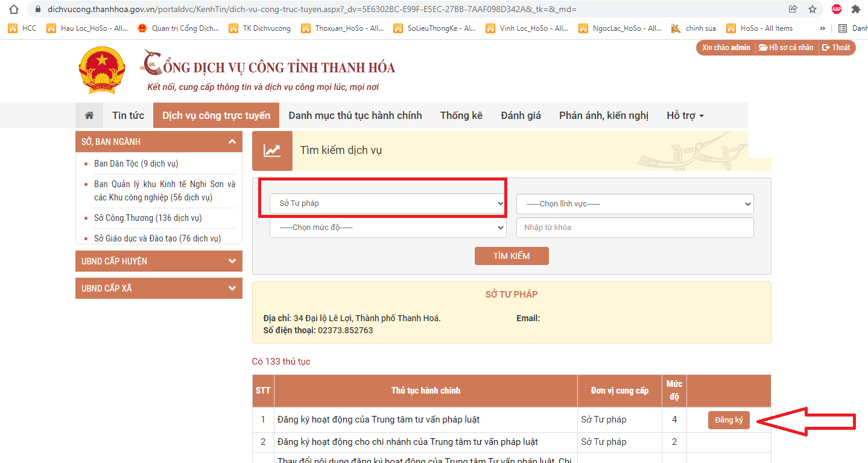Image resolution: width=868 pixels, height=463 pixels.
Task: Show more bookmarks via double chevron
Action: pos(822,28)
